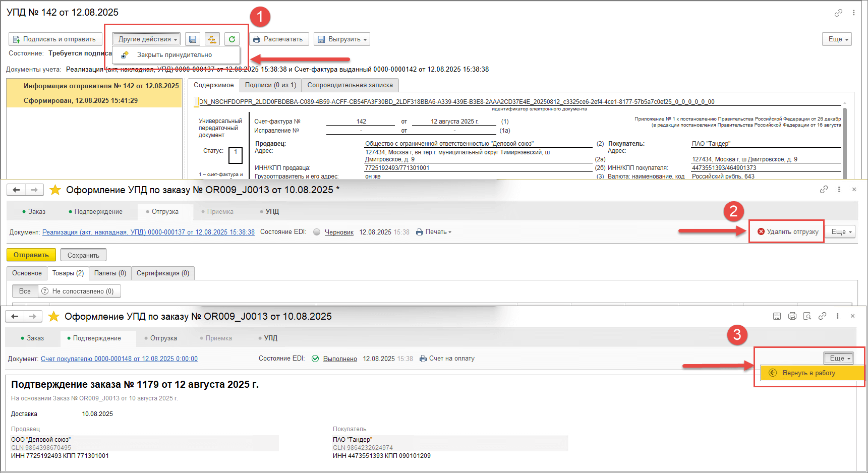Open the Выгрузить dropdown menu
Viewport: 868px width, 473px height.
341,39
